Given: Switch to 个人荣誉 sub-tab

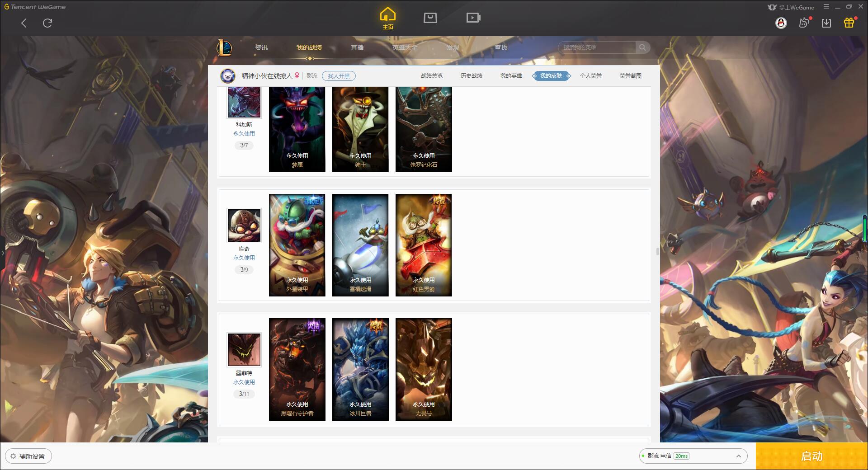Looking at the screenshot, I should point(591,76).
